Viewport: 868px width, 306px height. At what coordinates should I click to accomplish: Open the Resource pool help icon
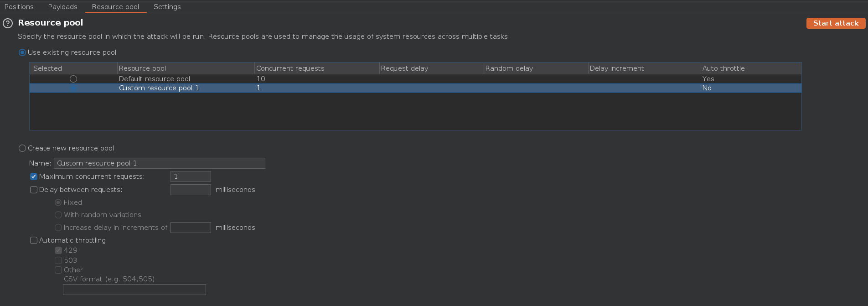[x=8, y=23]
